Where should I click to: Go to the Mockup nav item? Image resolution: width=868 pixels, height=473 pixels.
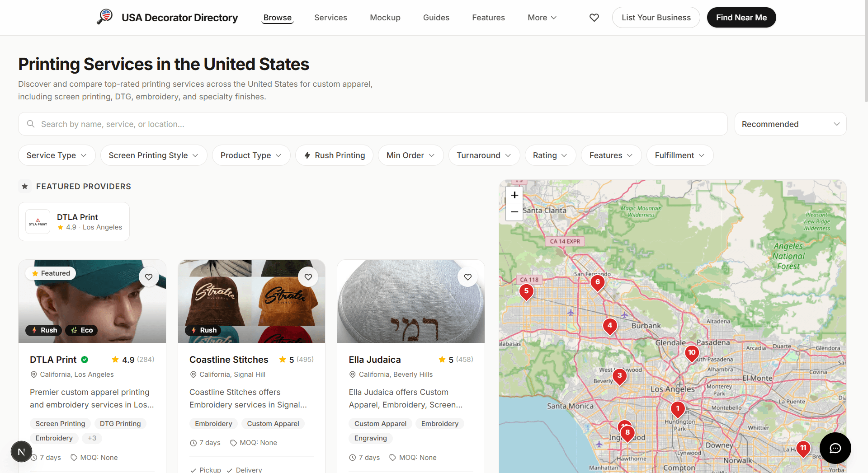point(385,18)
